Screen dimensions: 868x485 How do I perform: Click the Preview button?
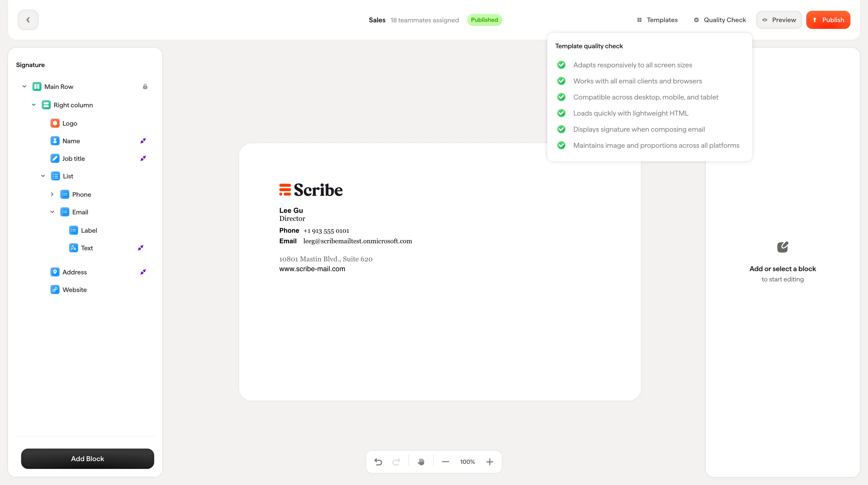pyautogui.click(x=779, y=20)
